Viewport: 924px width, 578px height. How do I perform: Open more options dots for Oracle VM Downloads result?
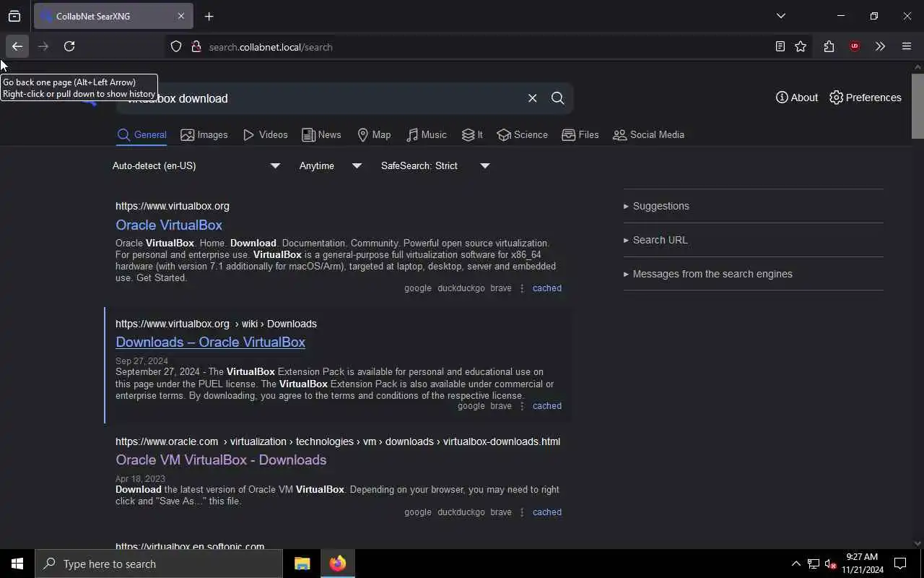click(x=522, y=512)
